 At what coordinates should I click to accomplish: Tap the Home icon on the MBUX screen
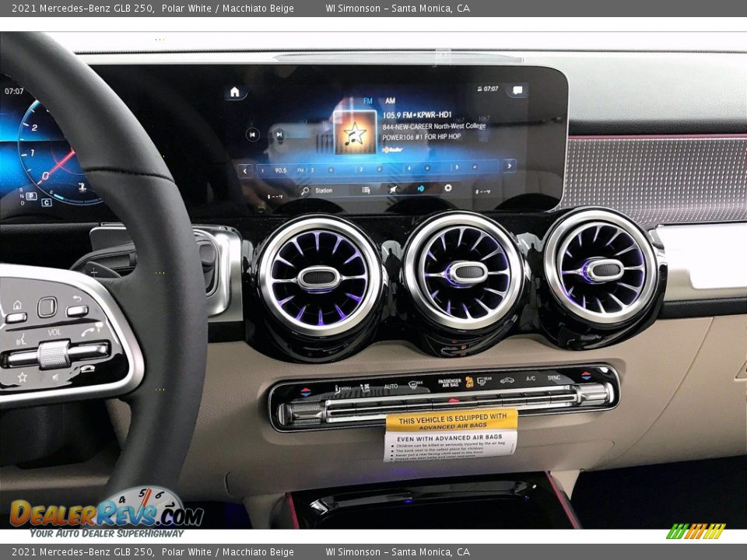pos(235,92)
